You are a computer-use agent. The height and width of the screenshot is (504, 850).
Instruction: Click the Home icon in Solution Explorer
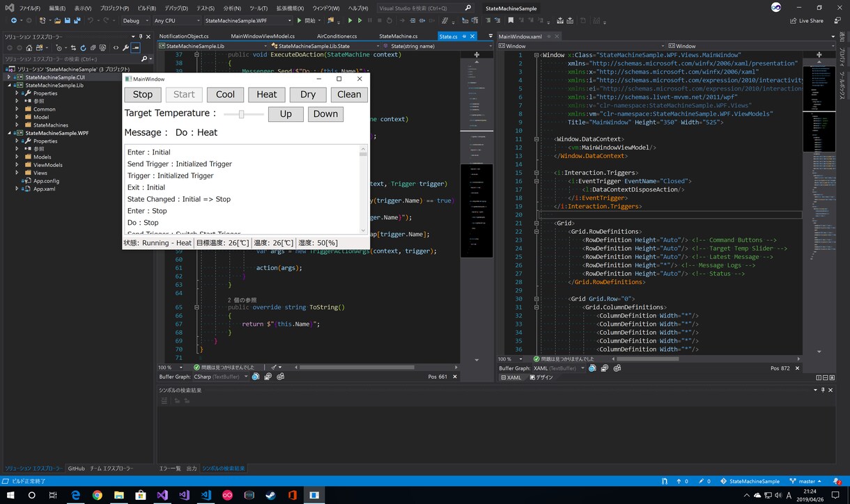point(29,48)
